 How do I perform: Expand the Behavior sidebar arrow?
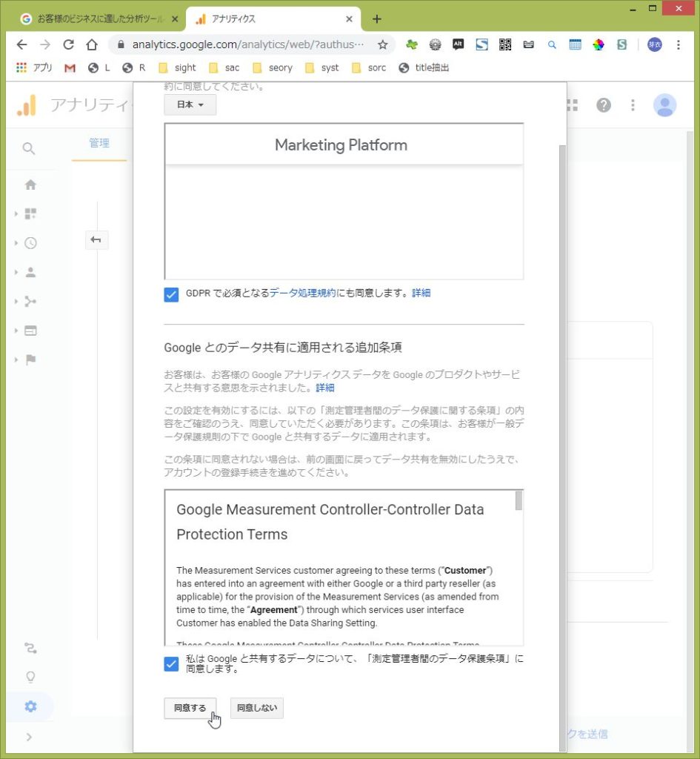click(x=16, y=331)
